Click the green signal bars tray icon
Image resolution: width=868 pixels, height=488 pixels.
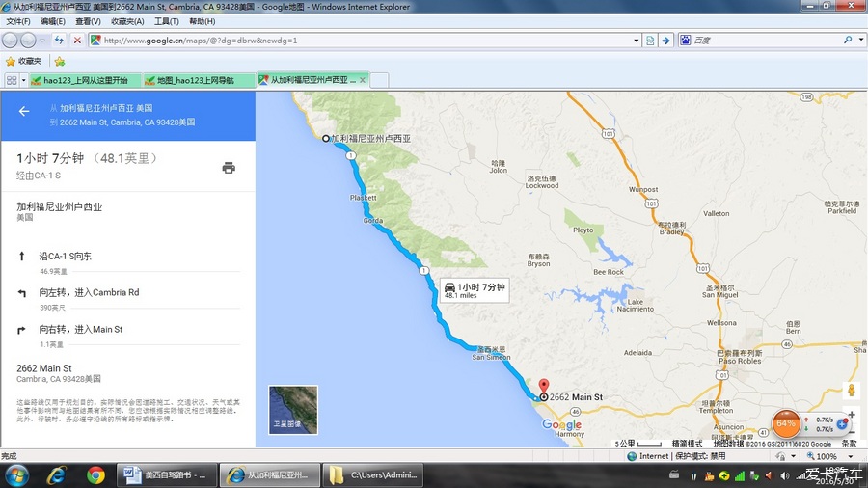pyautogui.click(x=740, y=475)
